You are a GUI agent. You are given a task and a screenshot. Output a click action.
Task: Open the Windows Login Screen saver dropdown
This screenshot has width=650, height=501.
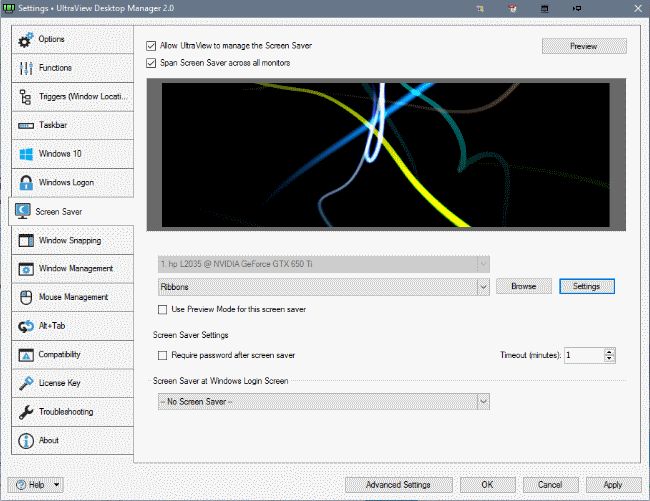[x=484, y=401]
